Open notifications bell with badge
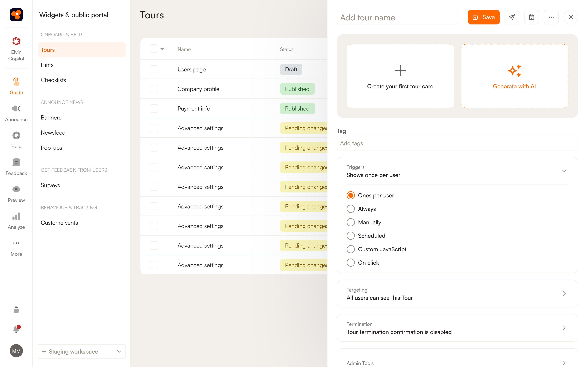Screen dimensions: 588x367 coord(16,329)
